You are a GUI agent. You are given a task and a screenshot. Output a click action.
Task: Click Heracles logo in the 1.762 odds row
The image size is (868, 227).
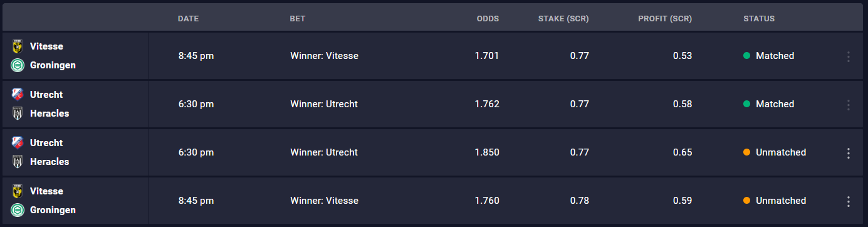[17, 113]
